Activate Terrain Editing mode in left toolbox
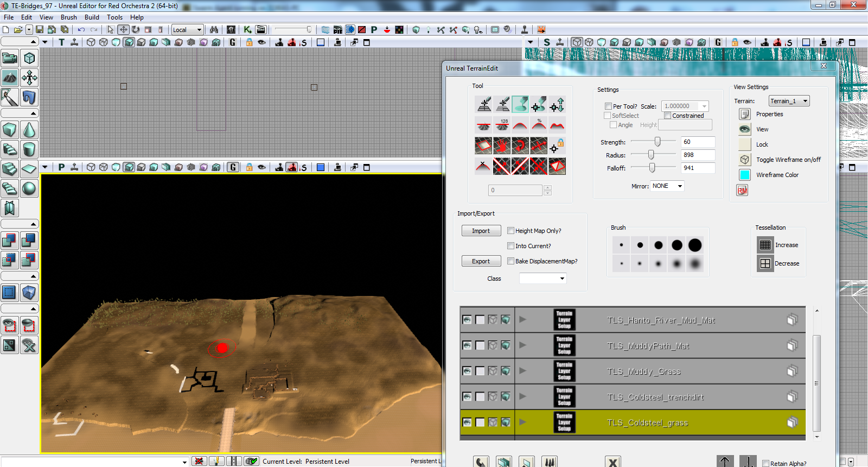The height and width of the screenshot is (467, 868). 10,78
